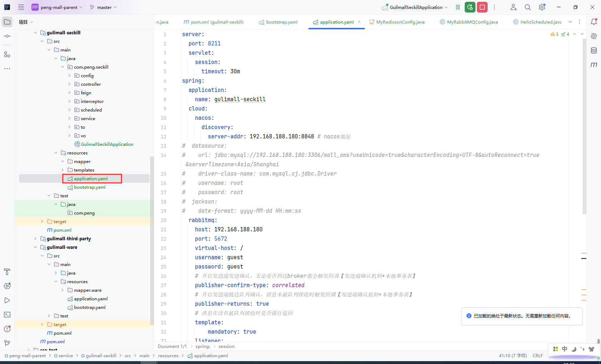
Task: Click the Update Running Application icon
Action: pos(458,7)
